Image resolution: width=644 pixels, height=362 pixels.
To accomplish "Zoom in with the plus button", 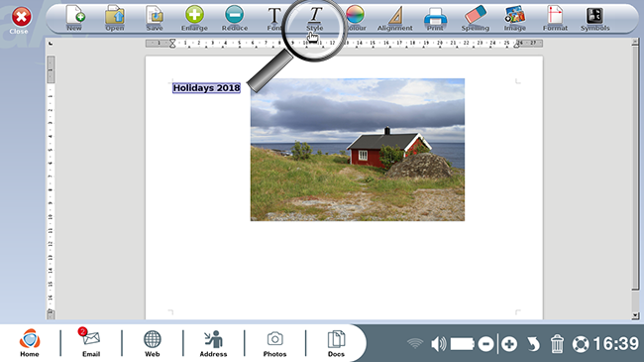I will (509, 344).
